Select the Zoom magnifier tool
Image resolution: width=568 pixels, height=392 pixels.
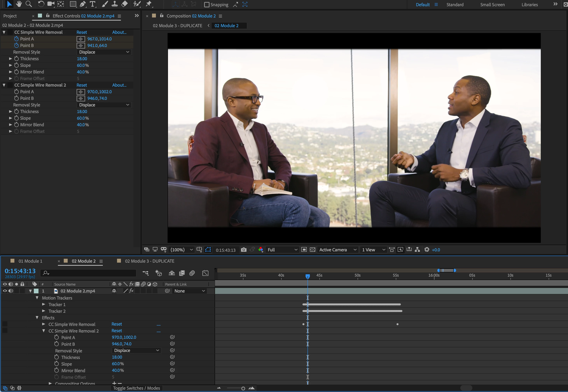click(29, 4)
